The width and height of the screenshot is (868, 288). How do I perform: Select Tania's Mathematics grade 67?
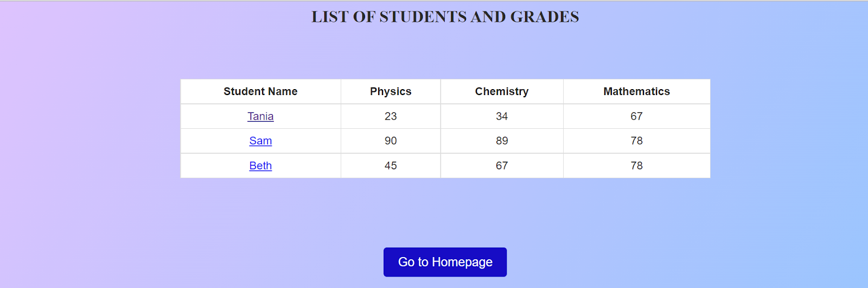tap(636, 116)
